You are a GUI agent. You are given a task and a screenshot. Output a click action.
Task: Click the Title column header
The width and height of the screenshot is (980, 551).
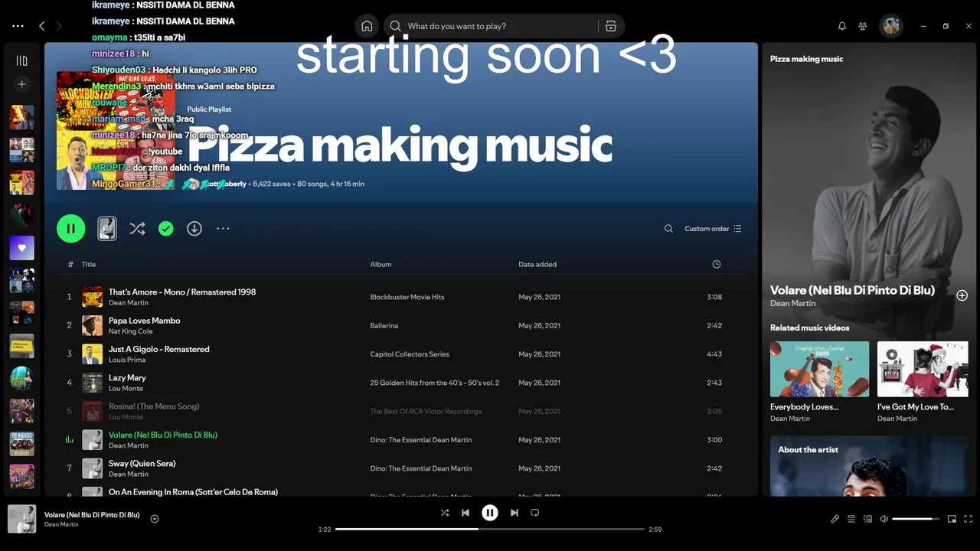(x=89, y=264)
